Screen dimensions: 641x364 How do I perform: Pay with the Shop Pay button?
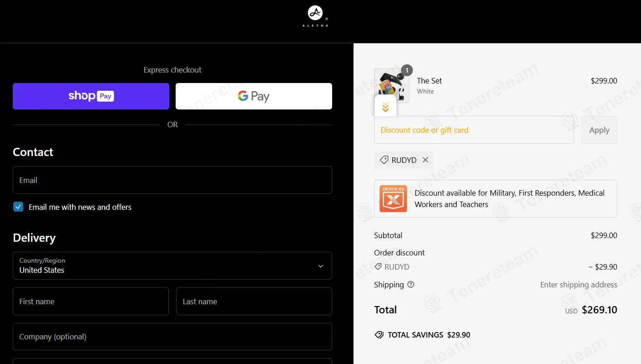click(91, 96)
